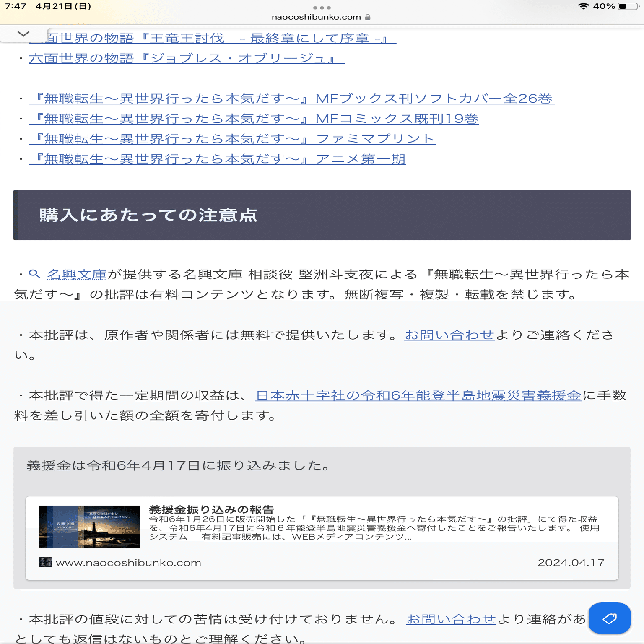Tap the blue tag floating button
Screen dimensions: 644x644
609,618
